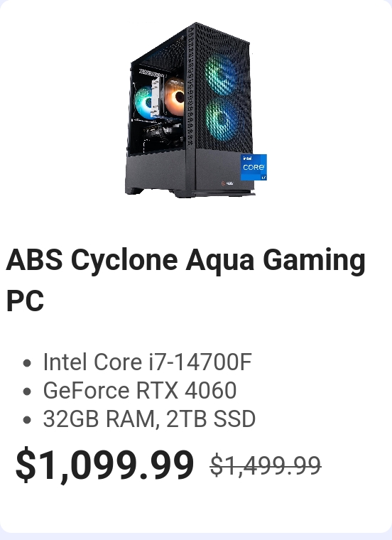
Task: Open the ABS Cyclone Aqua Gaming PC title
Action: (185, 280)
